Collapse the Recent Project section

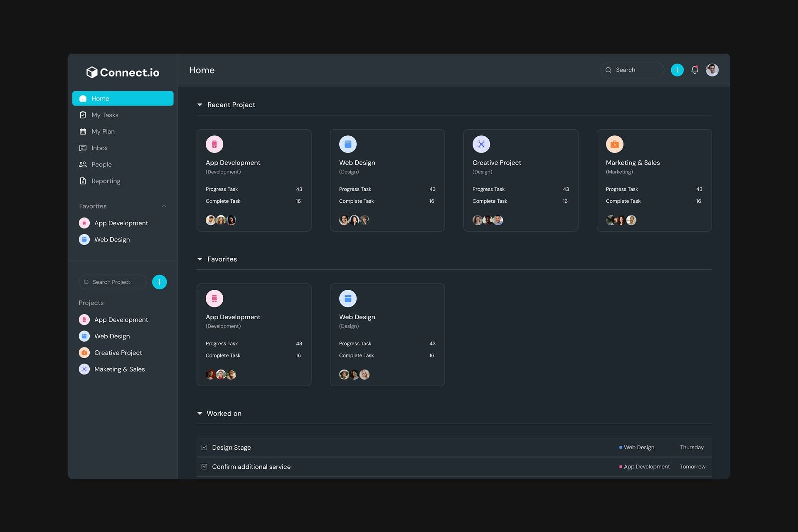pos(200,105)
